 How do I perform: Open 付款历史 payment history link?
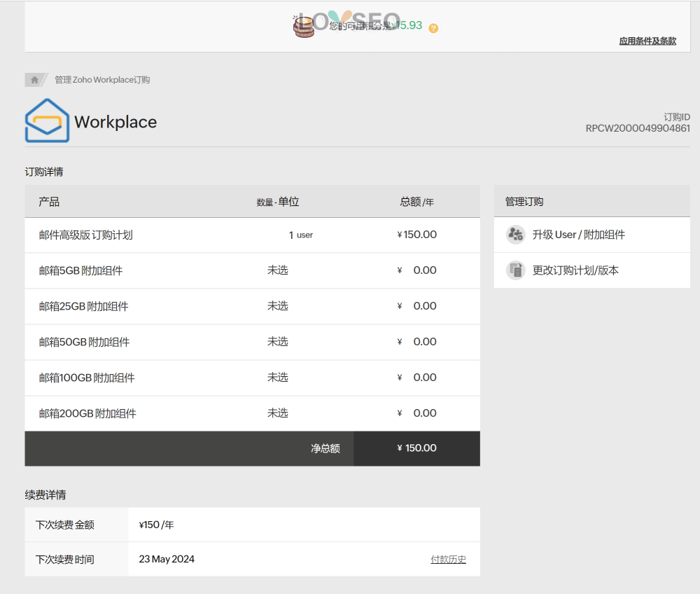pos(448,559)
